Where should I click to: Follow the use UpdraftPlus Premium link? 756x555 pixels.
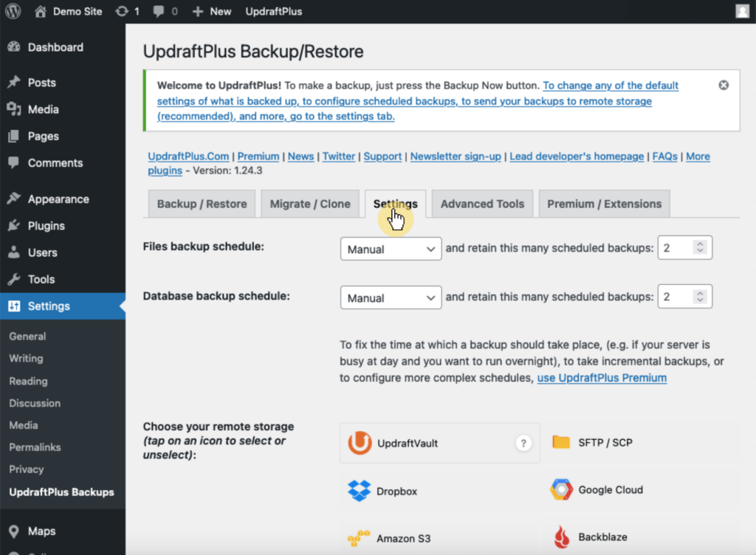pyautogui.click(x=602, y=378)
